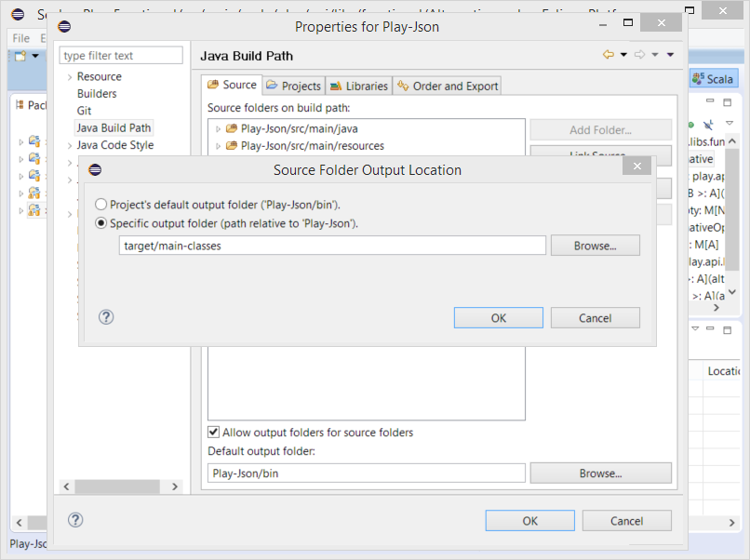
Task: Click Browse beside Default output folder
Action: pyautogui.click(x=601, y=473)
